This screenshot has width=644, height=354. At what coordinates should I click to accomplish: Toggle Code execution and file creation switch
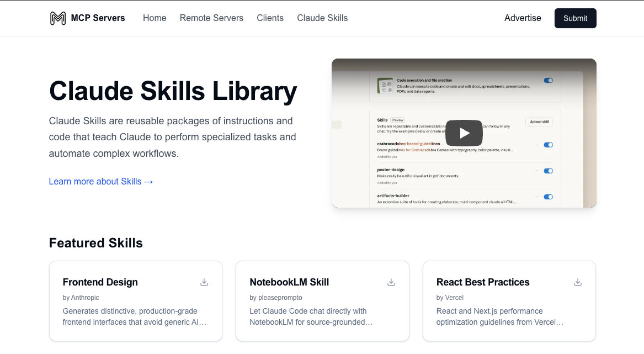tap(548, 81)
